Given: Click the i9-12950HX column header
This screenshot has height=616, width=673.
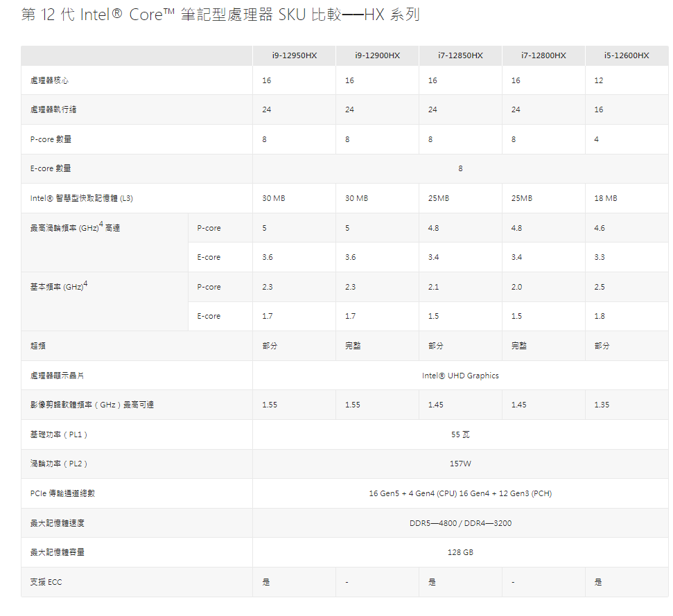Looking at the screenshot, I should click(295, 55).
